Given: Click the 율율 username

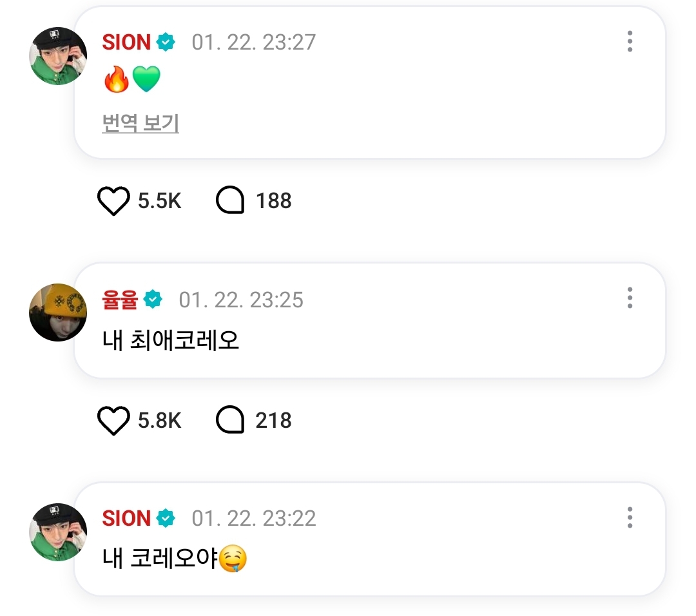Looking at the screenshot, I should coord(120,300).
